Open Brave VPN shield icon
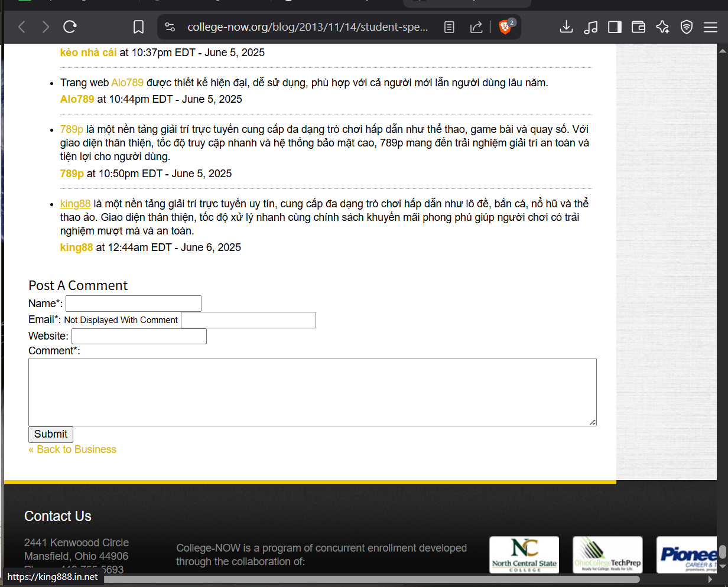The image size is (728, 587). point(686,27)
